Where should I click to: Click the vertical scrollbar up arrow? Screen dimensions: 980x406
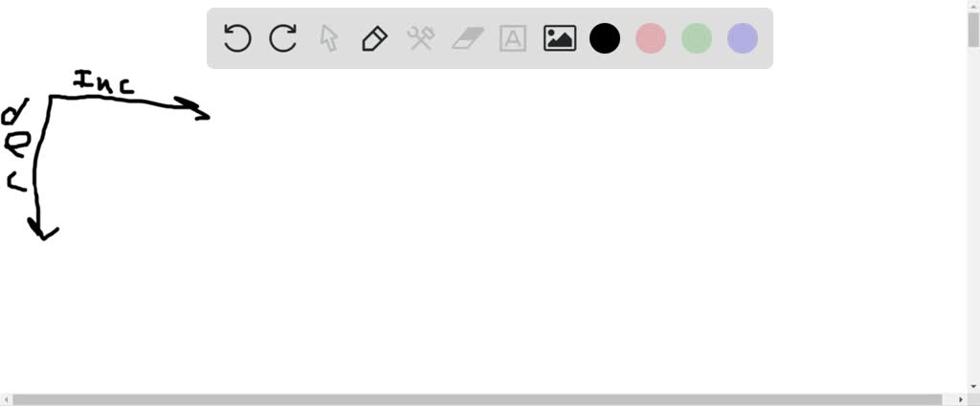[973, 5]
